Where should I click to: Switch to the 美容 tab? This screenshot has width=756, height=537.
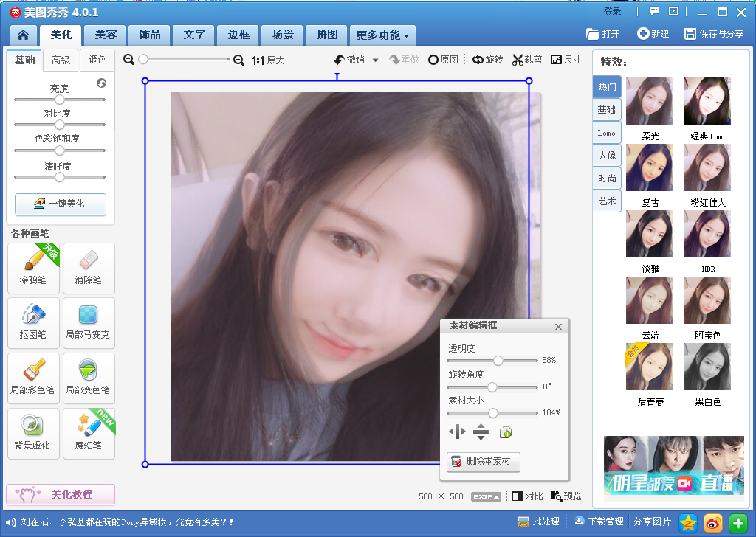106,35
